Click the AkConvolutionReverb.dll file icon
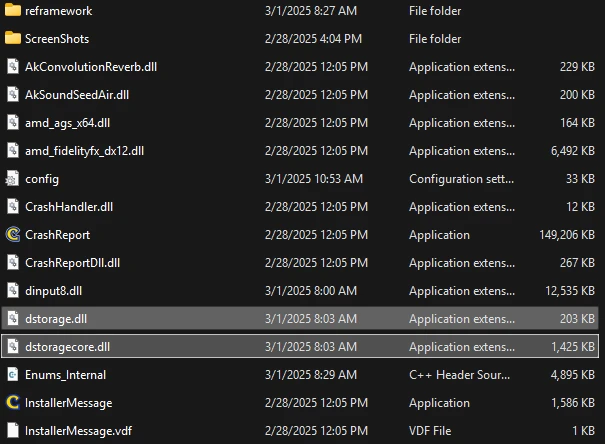Viewport: 605px width, 444px height. pos(13,67)
